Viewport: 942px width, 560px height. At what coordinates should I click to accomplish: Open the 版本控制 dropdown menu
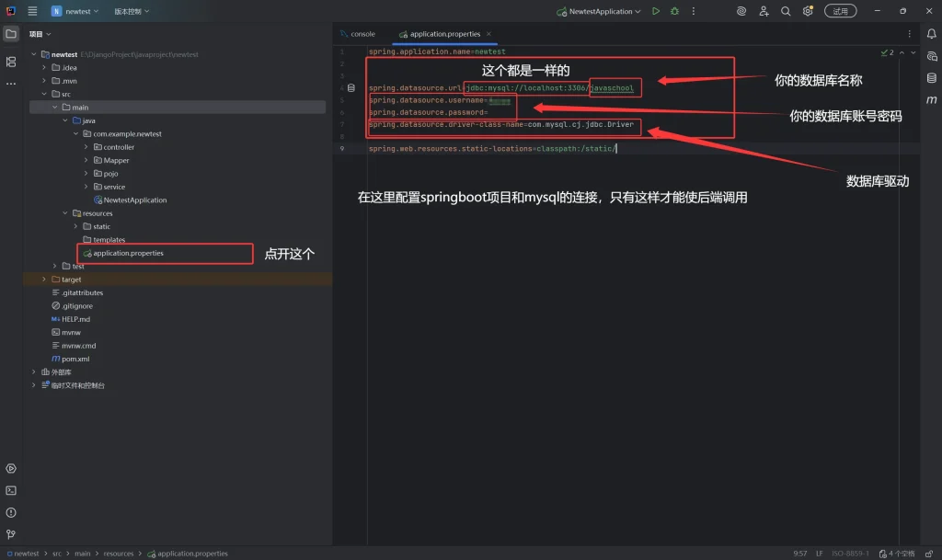coord(132,11)
